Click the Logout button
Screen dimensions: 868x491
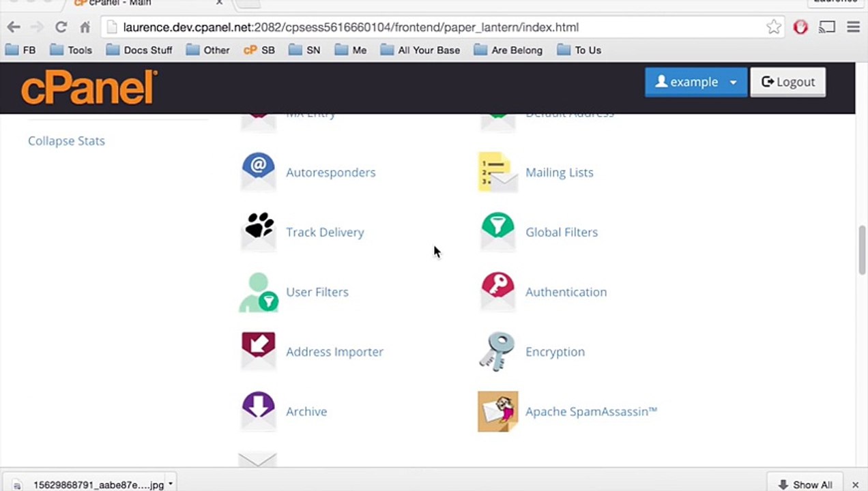click(787, 82)
